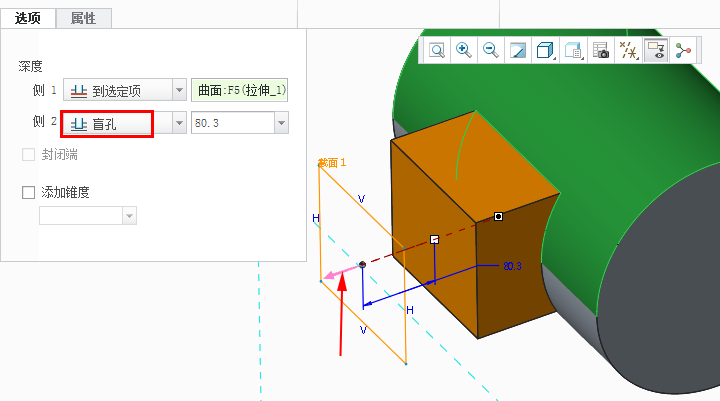Toggle the Annotation Display eye icon

(x=656, y=50)
